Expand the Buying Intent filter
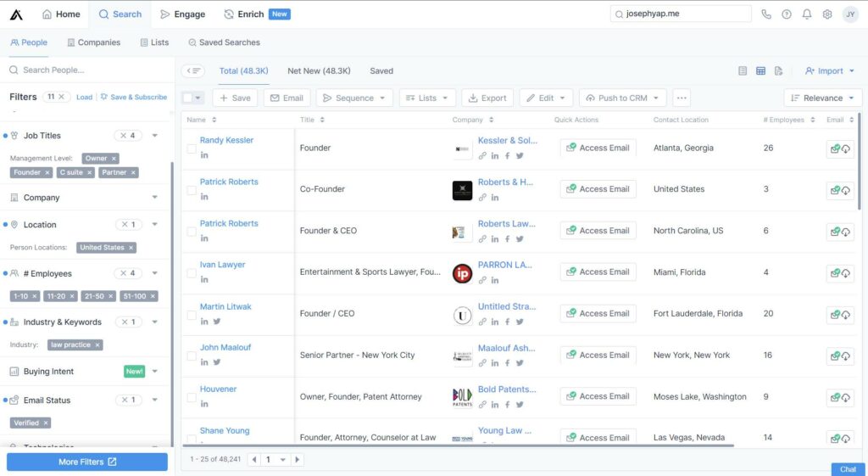This screenshot has height=476, width=868. 155,372
